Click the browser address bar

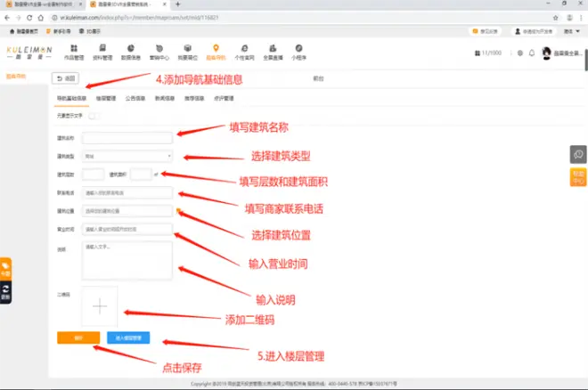pos(300,18)
